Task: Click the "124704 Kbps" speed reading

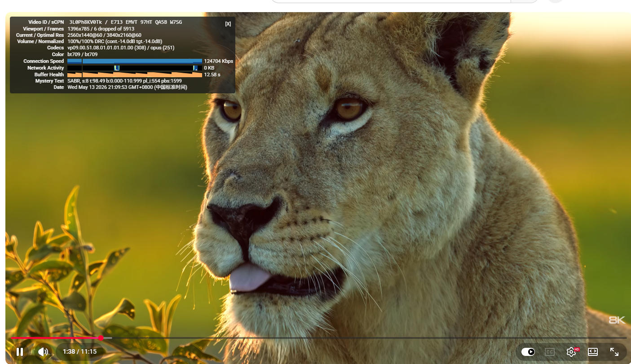Action: (x=219, y=61)
